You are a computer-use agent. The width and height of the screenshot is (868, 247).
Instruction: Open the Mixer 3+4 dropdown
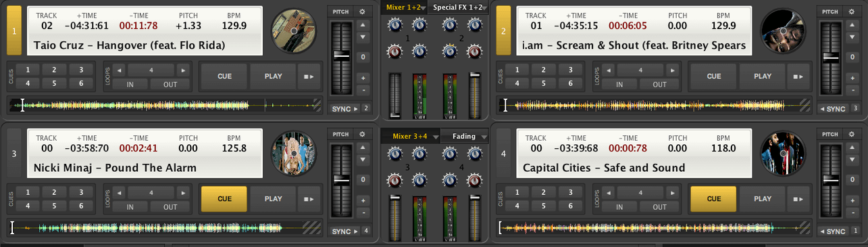click(411, 136)
